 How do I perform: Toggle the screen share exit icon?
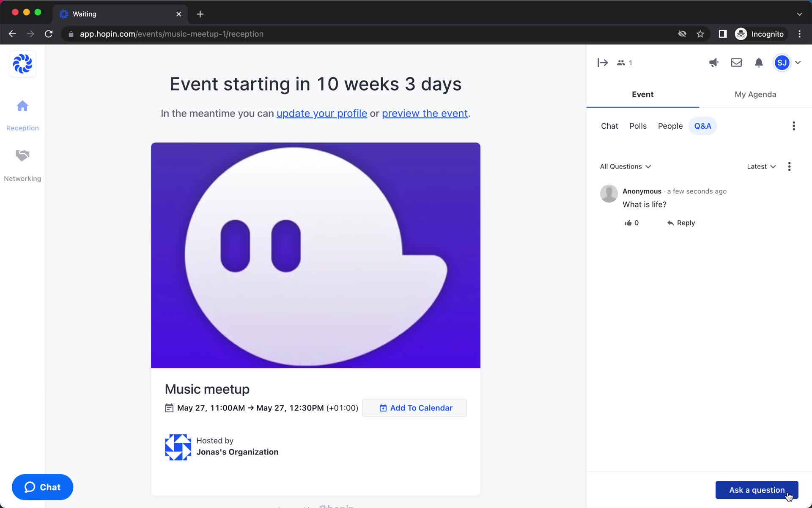click(602, 63)
